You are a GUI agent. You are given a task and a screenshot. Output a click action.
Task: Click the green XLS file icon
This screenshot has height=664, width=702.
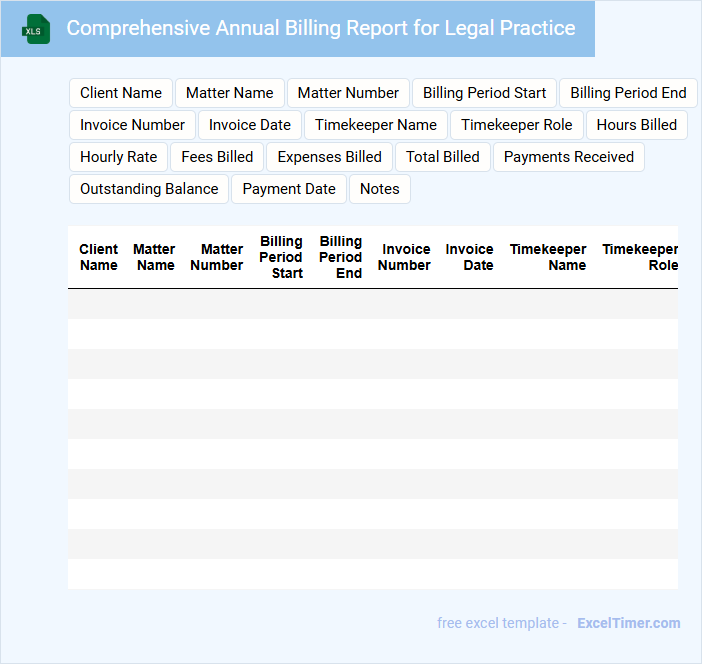[x=36, y=29]
